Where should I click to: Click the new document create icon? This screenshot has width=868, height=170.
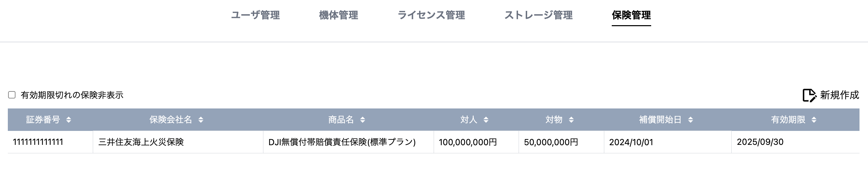click(x=809, y=95)
